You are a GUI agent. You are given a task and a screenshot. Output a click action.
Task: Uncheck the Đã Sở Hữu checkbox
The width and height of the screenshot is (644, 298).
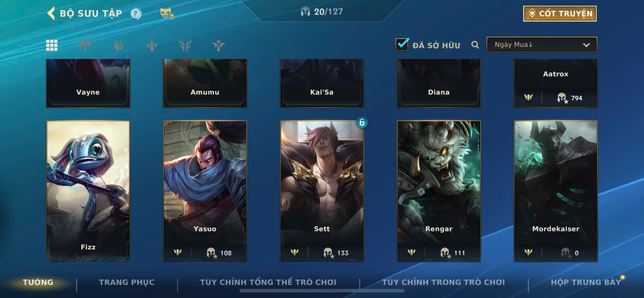click(402, 44)
